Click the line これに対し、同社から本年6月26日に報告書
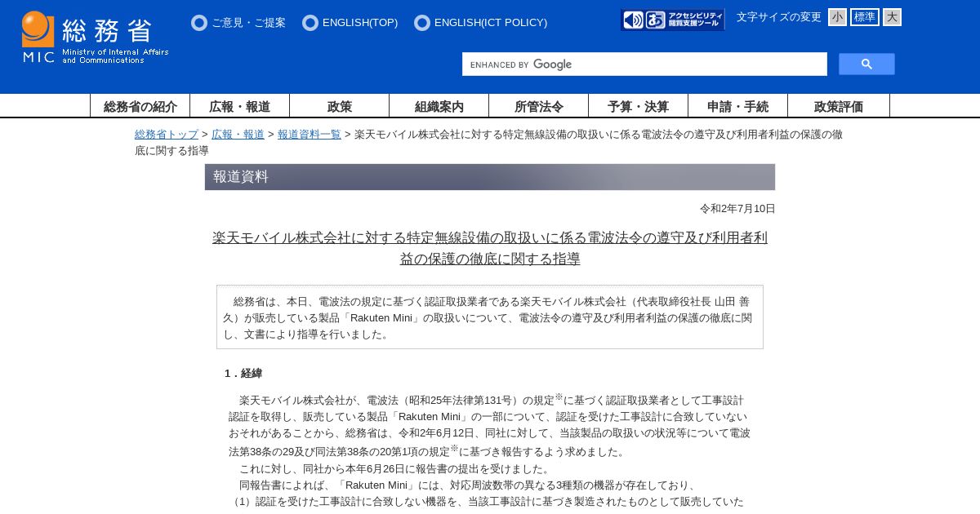980x514 pixels. pos(396,468)
